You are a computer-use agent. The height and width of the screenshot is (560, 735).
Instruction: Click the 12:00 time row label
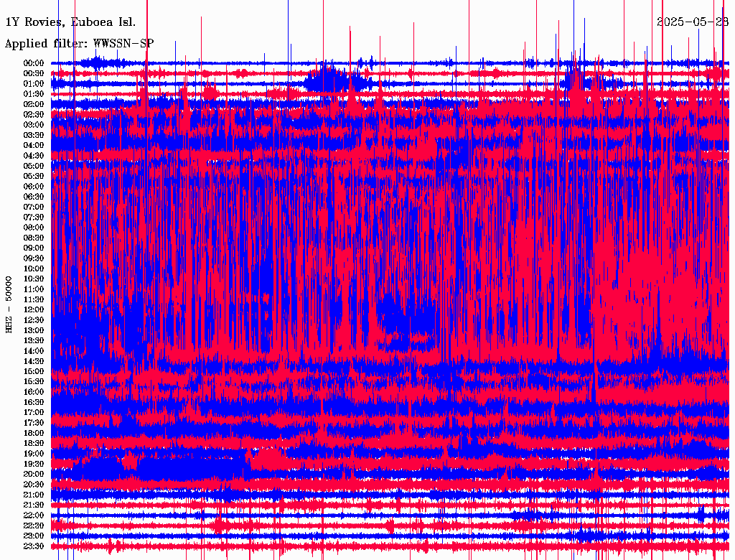(34, 309)
